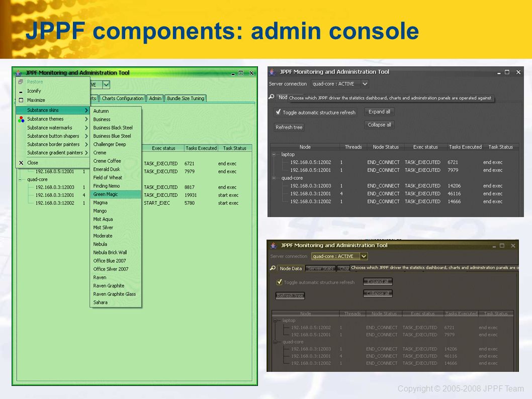Click Refresh tree in bottom dark window
The width and height of the screenshot is (532, 399).
(x=290, y=295)
